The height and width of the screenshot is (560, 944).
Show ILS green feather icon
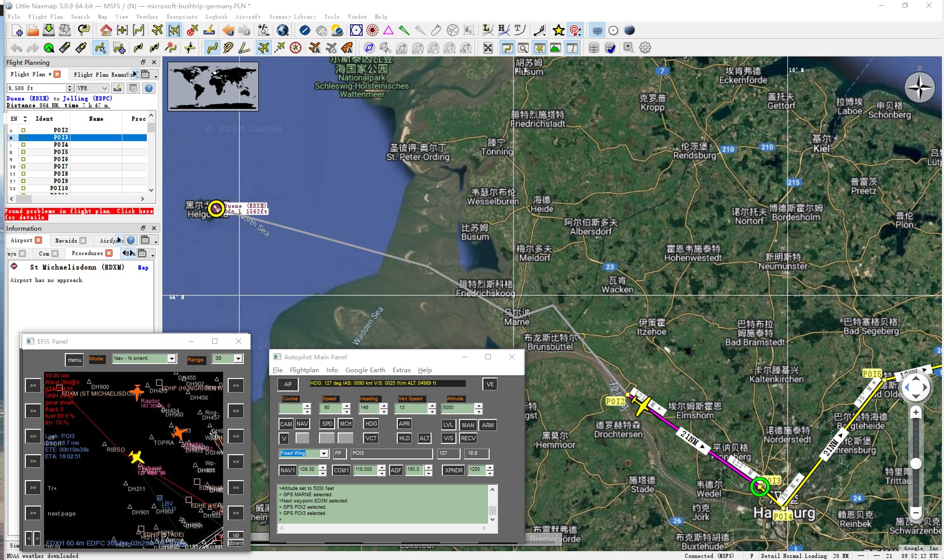(x=404, y=31)
